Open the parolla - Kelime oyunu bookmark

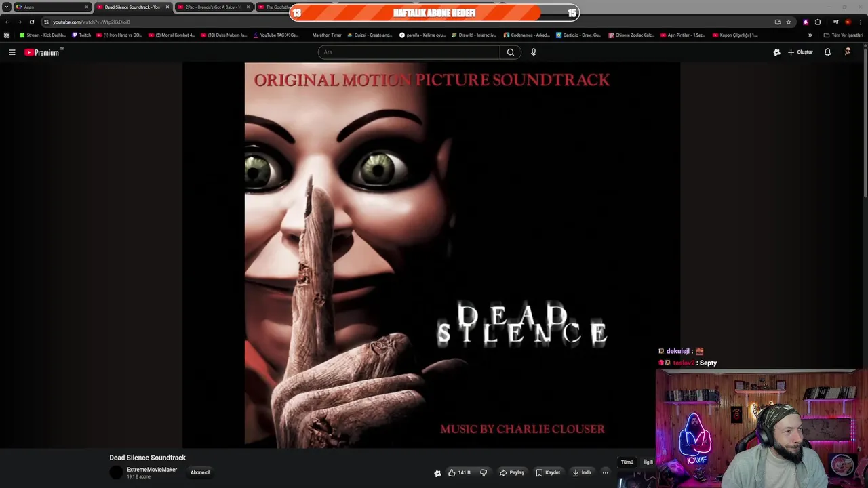click(422, 35)
